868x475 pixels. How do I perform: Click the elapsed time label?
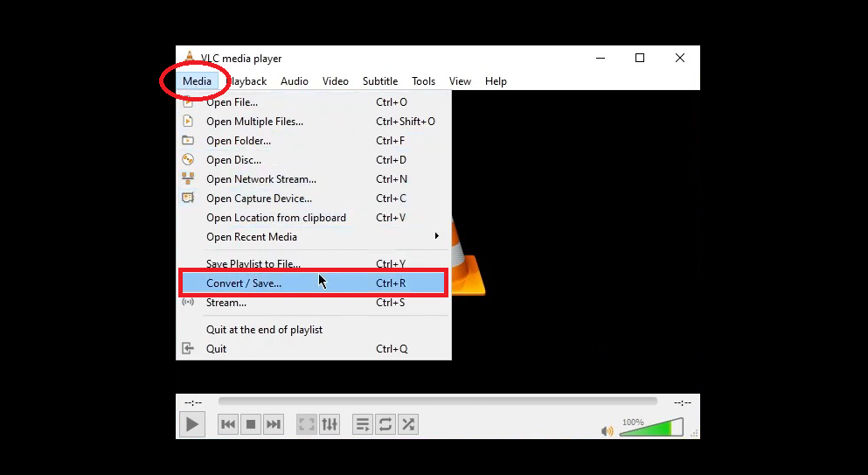click(x=193, y=403)
